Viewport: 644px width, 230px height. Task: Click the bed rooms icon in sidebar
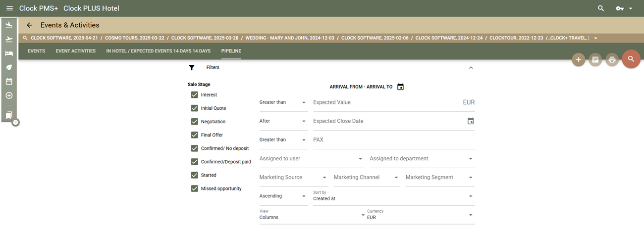pos(9,53)
